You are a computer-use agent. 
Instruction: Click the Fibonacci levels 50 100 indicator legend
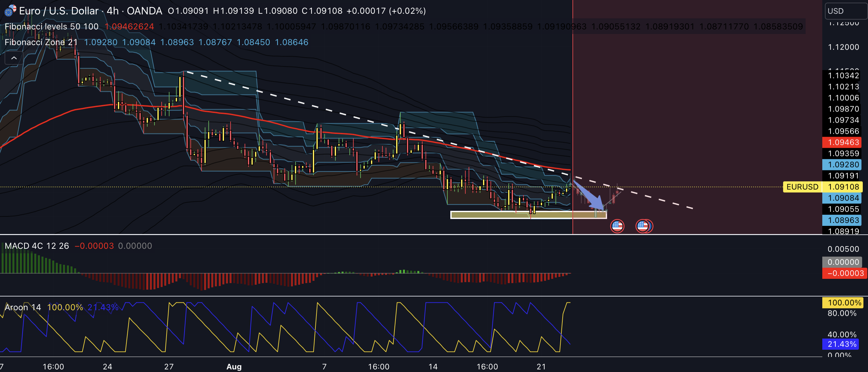52,27
